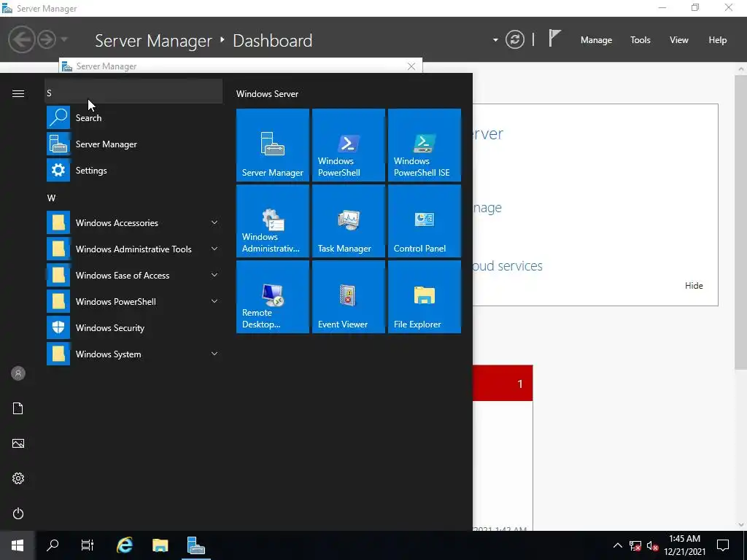The width and height of the screenshot is (747, 560).
Task: Open the Pictures icon in Start sidebar
Action: coord(18,443)
